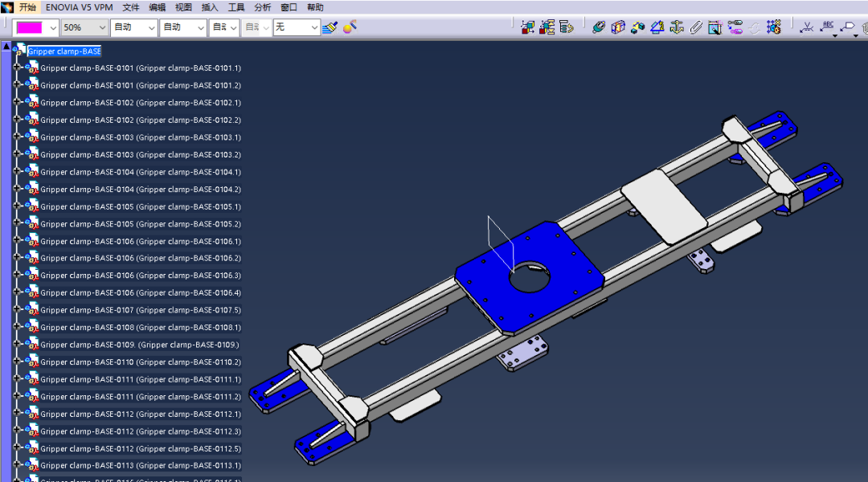This screenshot has height=482, width=868.
Task: Open the layer dropdown showing 无
Action: click(x=313, y=27)
